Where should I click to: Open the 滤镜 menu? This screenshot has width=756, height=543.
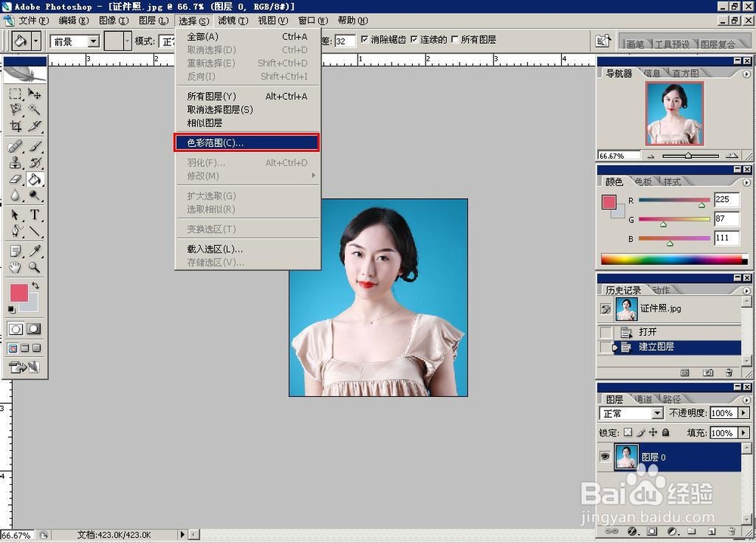[232, 20]
